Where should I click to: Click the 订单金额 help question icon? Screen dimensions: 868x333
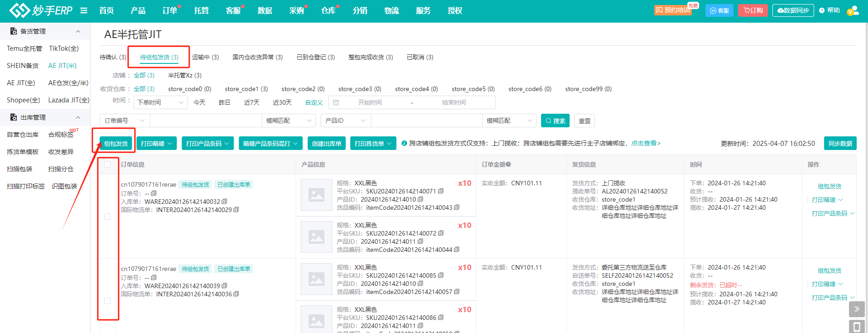(x=508, y=164)
